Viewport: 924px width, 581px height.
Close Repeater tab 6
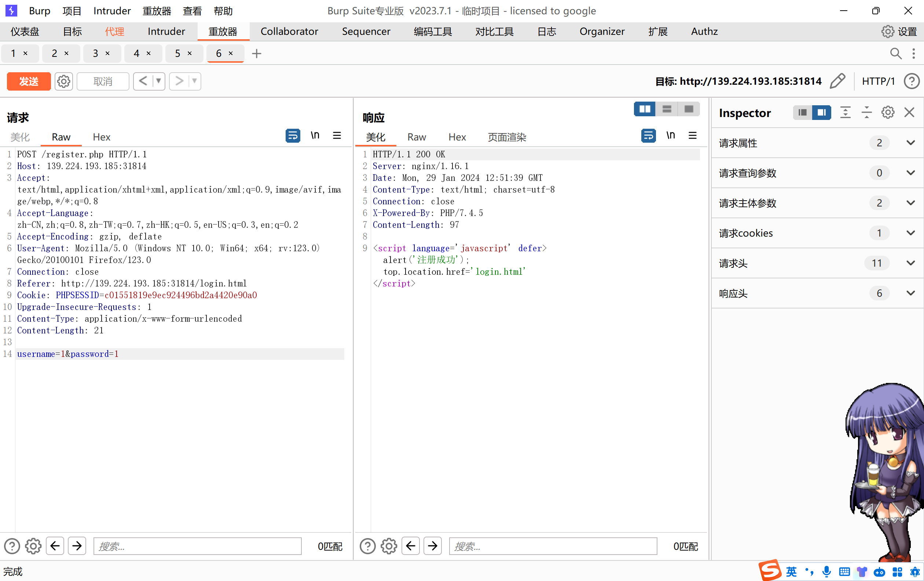click(231, 54)
